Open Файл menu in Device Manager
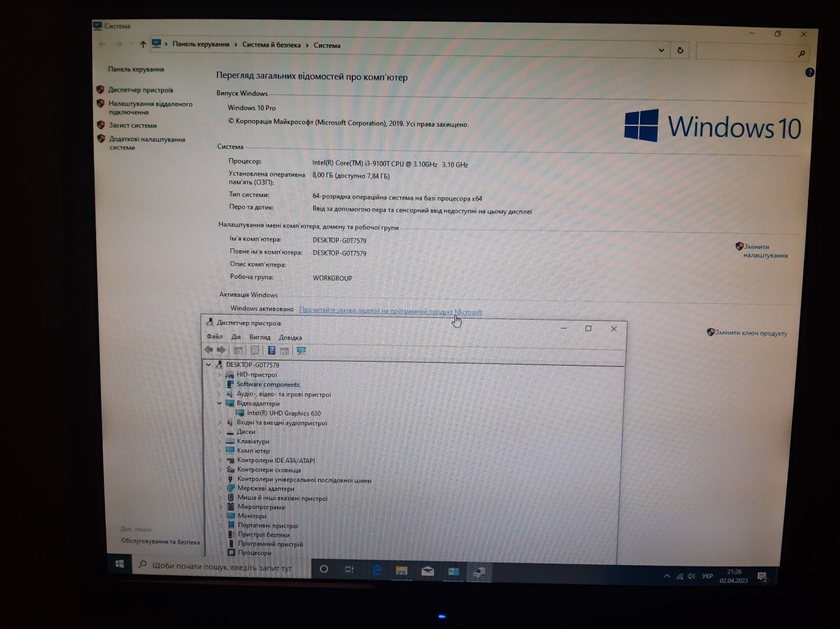The image size is (840, 629). (215, 337)
